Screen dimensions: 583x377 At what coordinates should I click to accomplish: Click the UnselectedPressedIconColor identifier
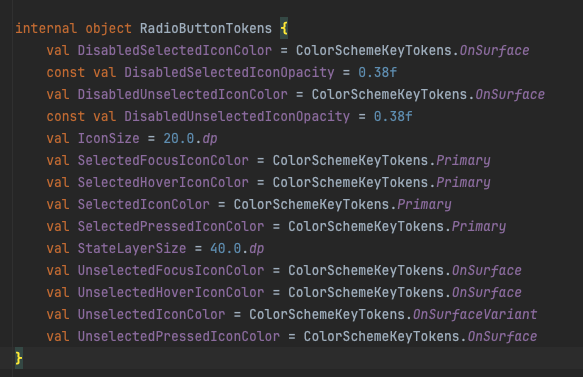click(x=178, y=336)
